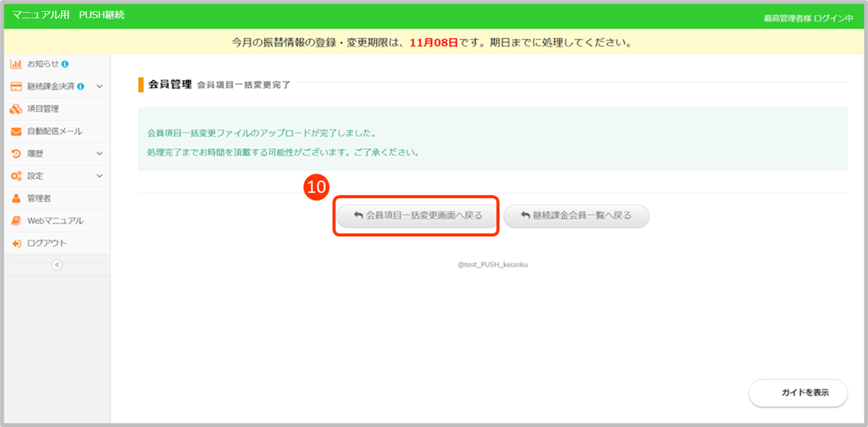Click the Webマニュアル book icon
868x427 pixels.
[16, 221]
